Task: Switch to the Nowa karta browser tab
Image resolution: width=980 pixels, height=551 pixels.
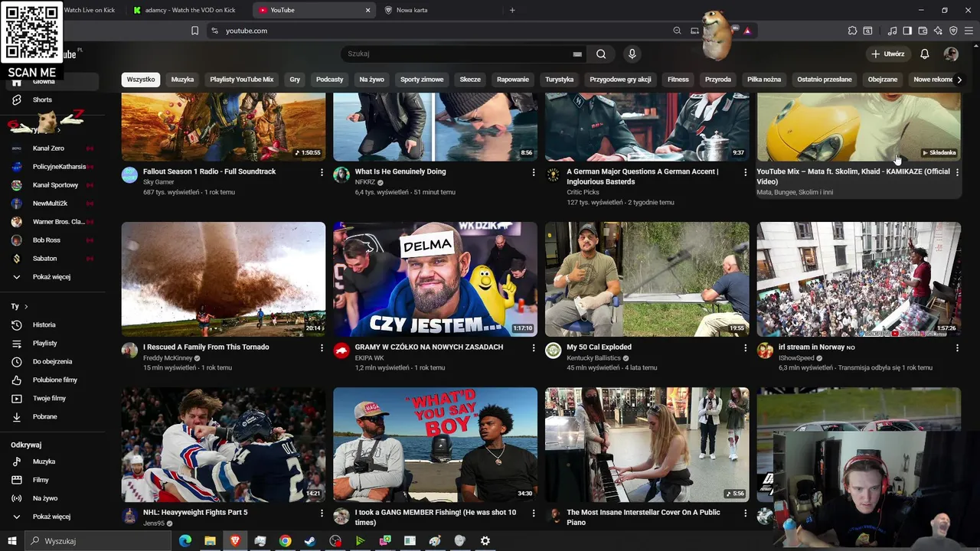Action: [440, 10]
